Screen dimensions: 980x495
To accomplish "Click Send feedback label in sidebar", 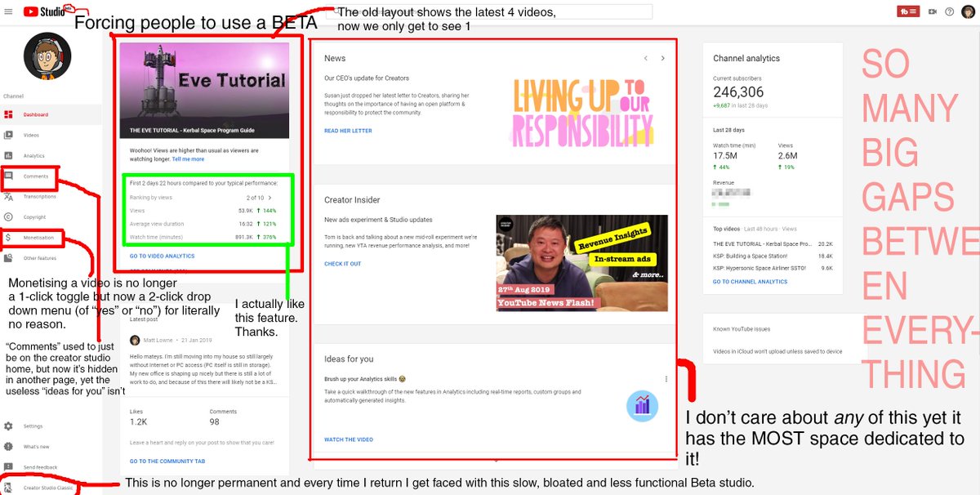I will click(38, 467).
